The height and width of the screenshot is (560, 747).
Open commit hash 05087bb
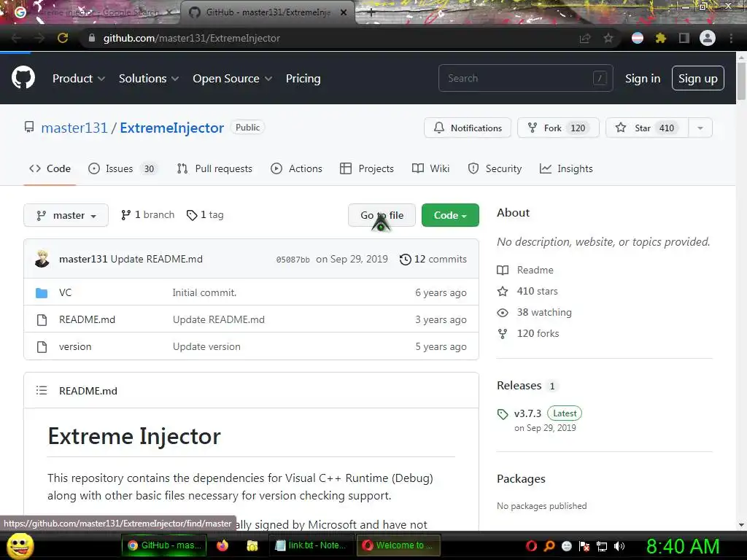(x=293, y=260)
